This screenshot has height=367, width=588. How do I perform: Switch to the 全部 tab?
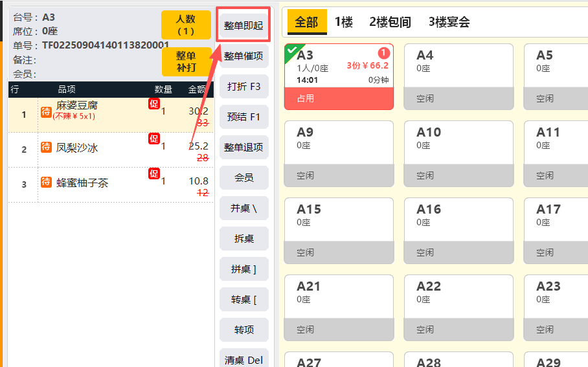tap(307, 22)
